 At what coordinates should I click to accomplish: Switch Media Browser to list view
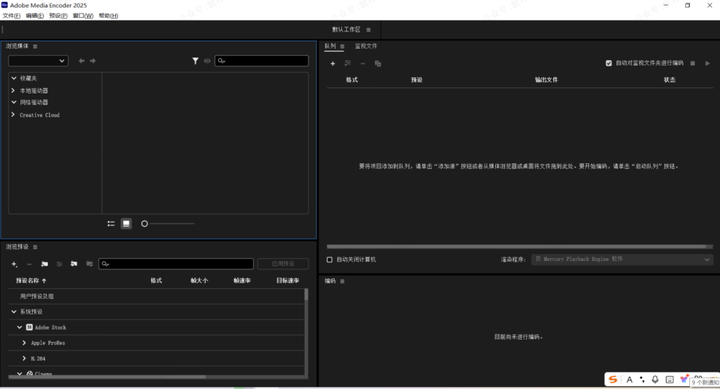click(x=111, y=224)
